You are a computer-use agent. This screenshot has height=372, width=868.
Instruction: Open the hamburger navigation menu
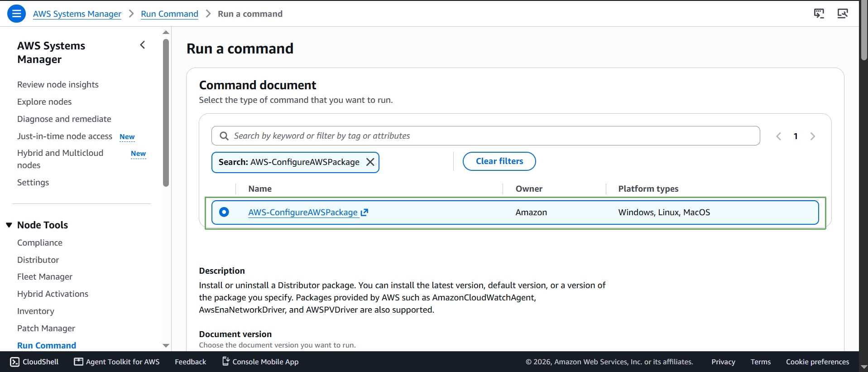16,14
